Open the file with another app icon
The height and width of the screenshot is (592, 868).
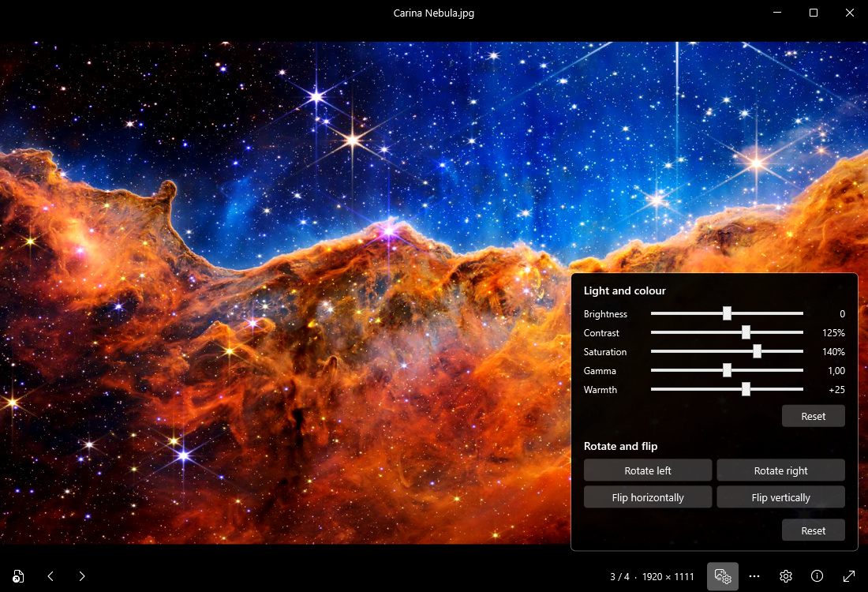coord(18,576)
